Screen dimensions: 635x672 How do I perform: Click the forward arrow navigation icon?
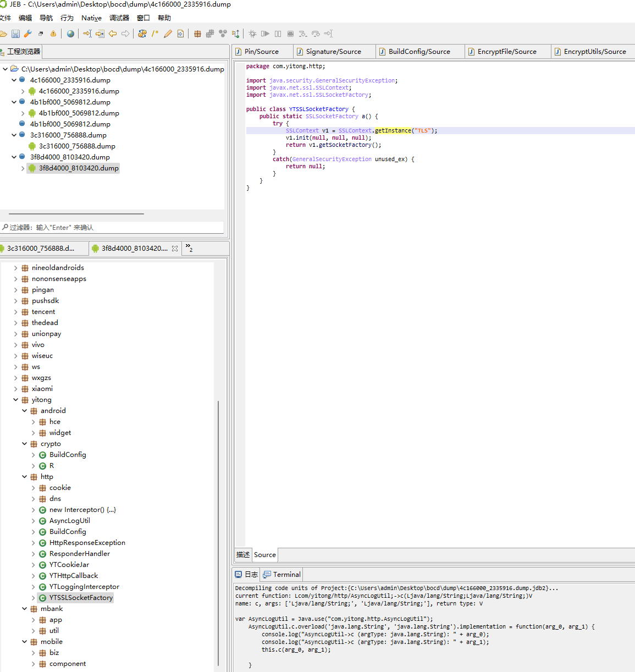coord(125,34)
